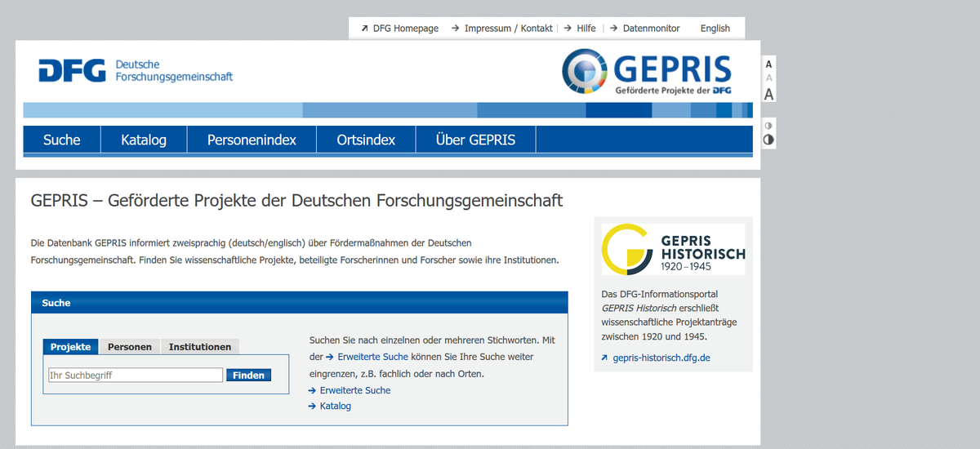
Task: Visit gepris-historisch.dfg.de link
Action: (x=656, y=358)
